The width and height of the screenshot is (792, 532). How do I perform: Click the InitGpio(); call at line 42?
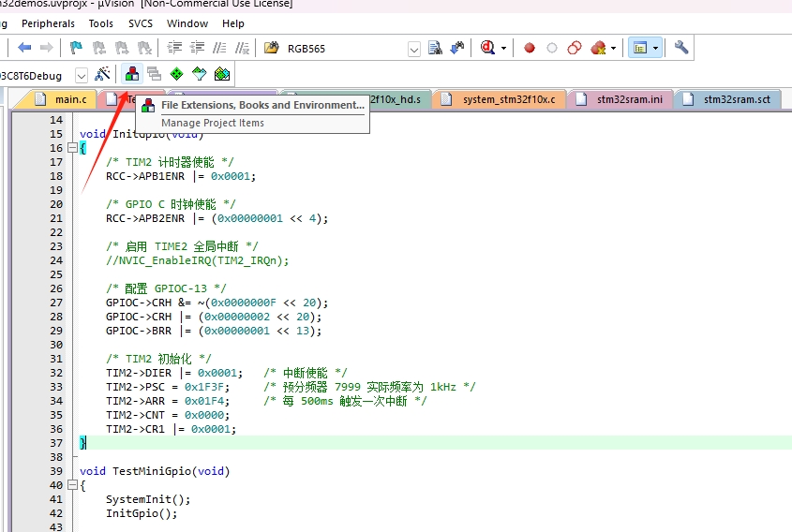coord(142,513)
